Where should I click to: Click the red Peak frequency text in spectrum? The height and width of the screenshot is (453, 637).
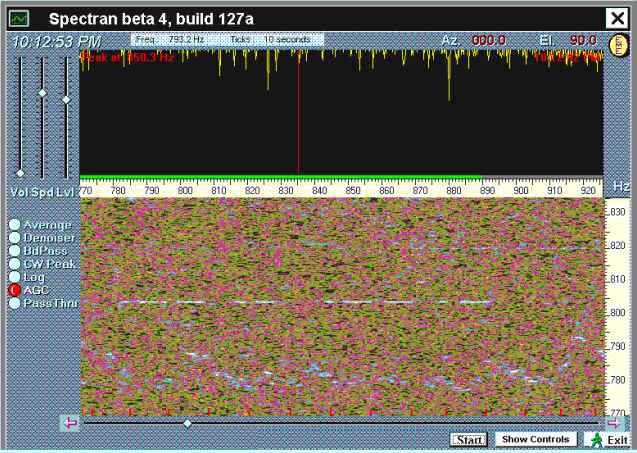tap(127, 57)
